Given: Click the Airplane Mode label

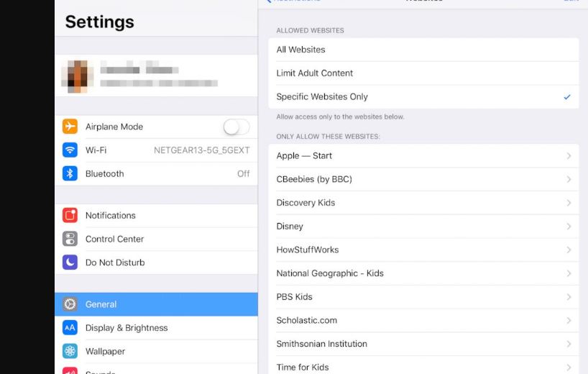Looking at the screenshot, I should pos(114,127).
